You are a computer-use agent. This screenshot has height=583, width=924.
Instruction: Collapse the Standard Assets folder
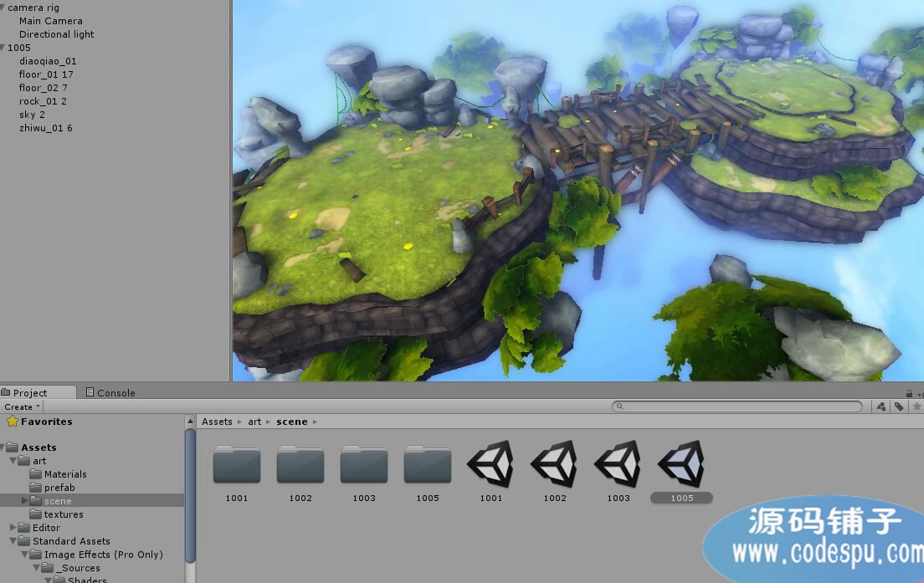[x=13, y=541]
